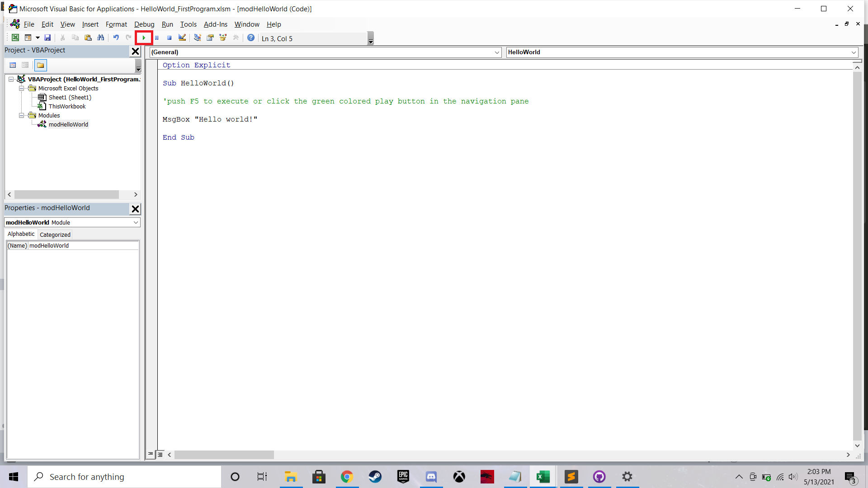
Task: Click the Project pane horizontal scroll right arrow
Action: (136, 194)
